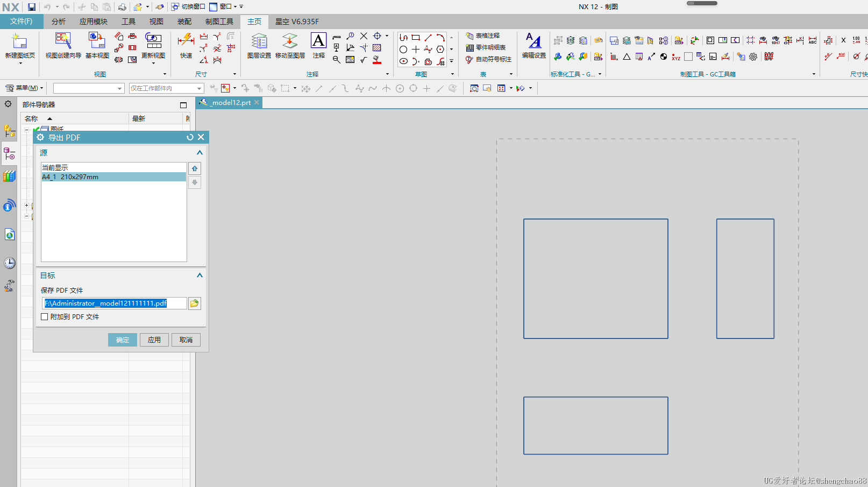Open the 仅在工作部件内 selection scope dropdown

pyautogui.click(x=166, y=88)
